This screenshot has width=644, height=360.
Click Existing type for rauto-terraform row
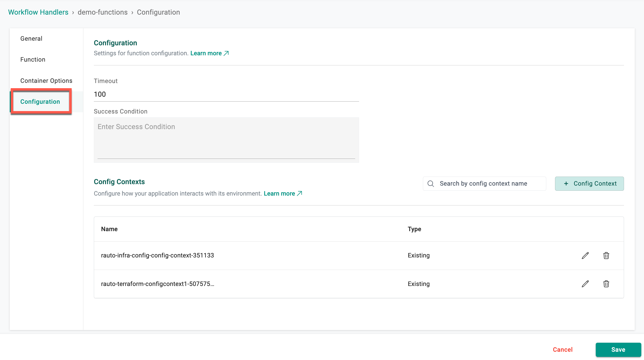coord(419,284)
